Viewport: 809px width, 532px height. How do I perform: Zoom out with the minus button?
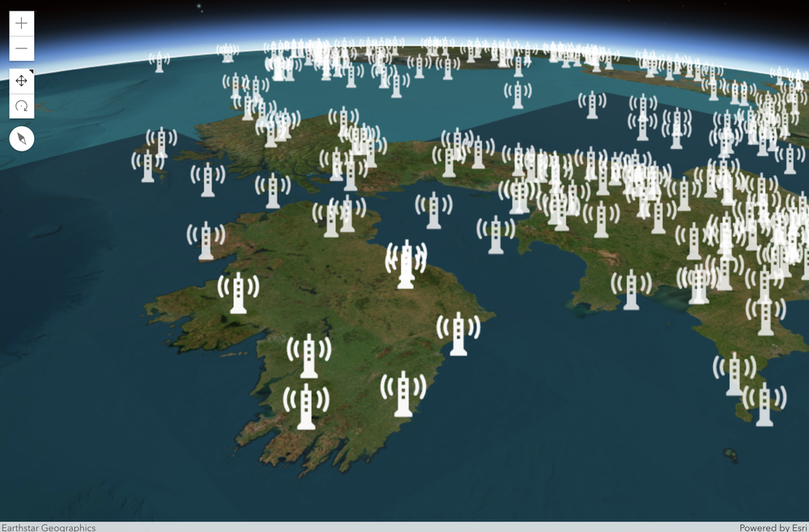pyautogui.click(x=22, y=49)
